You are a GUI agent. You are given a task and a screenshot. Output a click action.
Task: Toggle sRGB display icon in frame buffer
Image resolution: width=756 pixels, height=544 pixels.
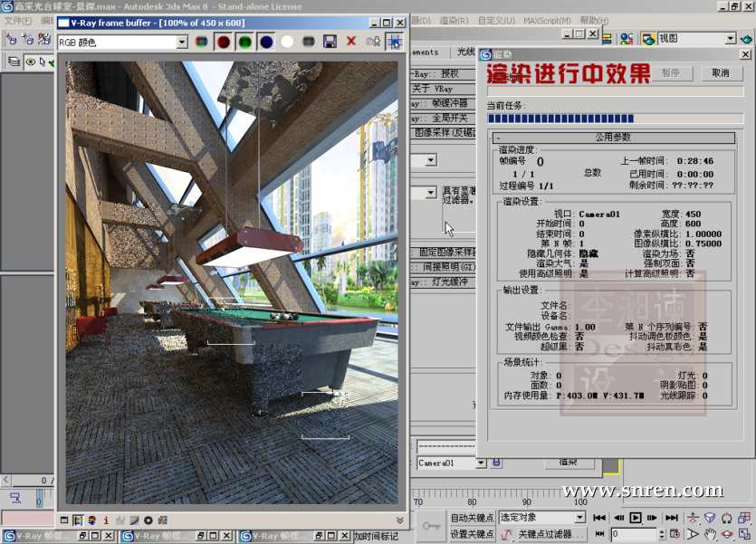(x=162, y=520)
